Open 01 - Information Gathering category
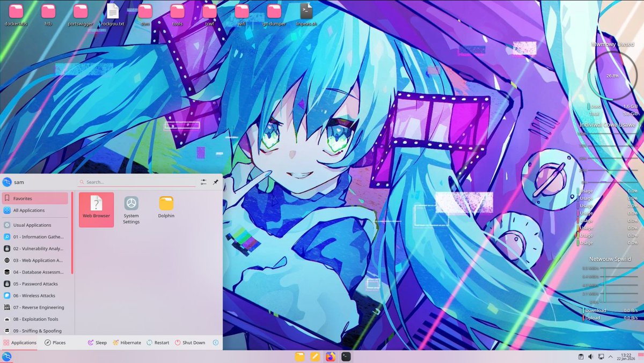This screenshot has width=644, height=363. tap(35, 237)
